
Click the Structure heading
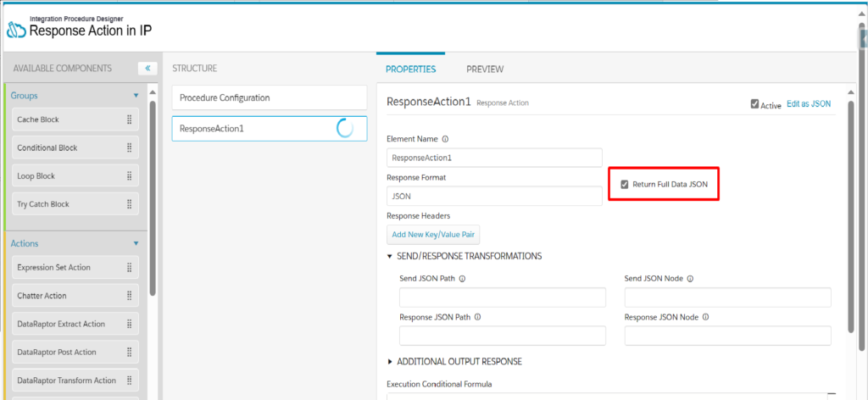click(194, 69)
